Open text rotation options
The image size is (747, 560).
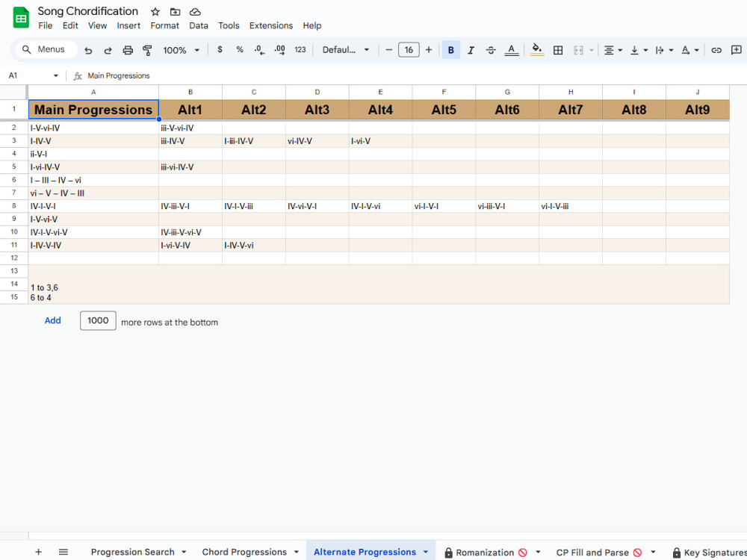point(689,50)
